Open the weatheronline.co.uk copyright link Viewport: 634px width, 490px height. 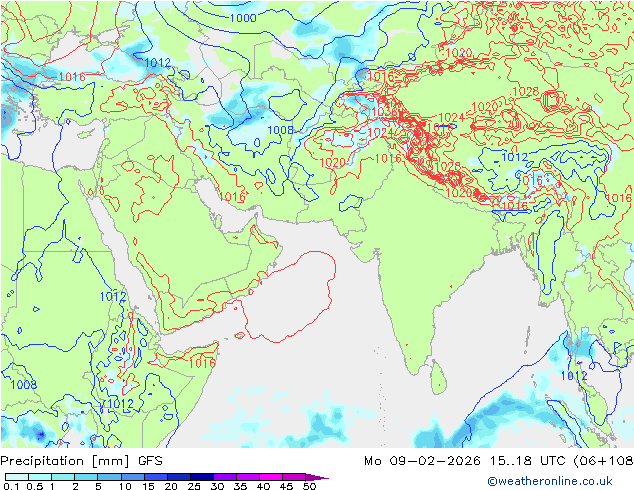550,481
